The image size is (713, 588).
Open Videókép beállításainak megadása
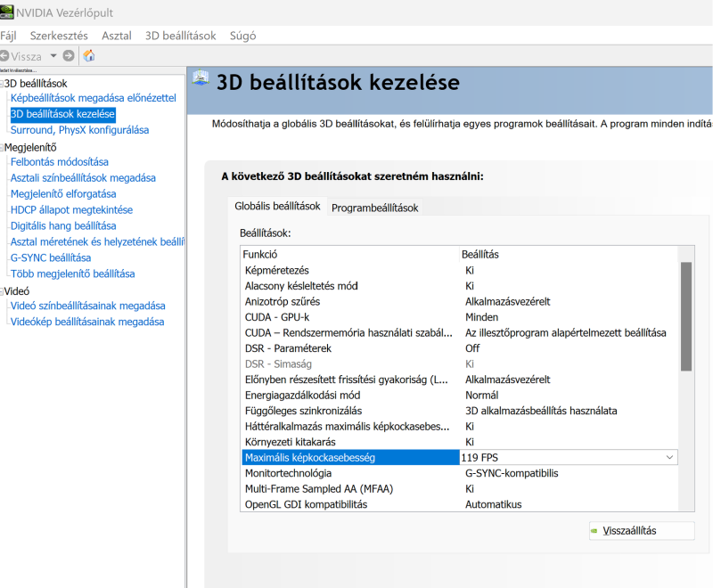coord(87,322)
